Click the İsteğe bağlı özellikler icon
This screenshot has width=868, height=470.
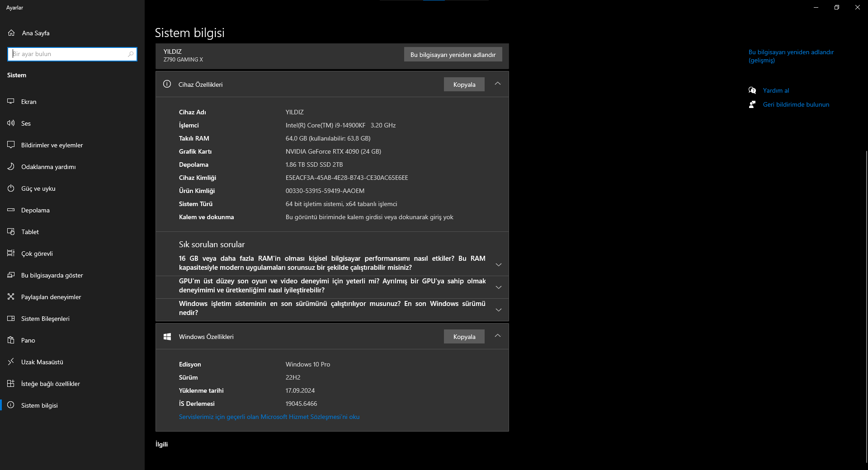(11, 384)
